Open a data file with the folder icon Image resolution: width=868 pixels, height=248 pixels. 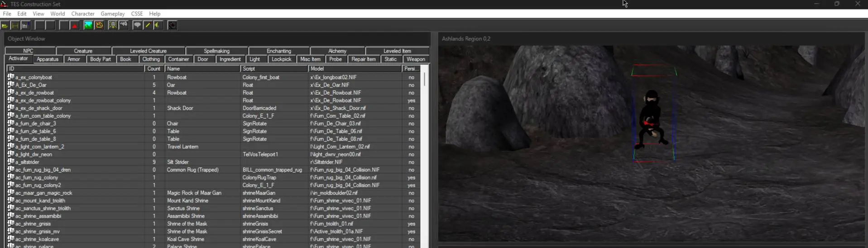(x=5, y=25)
